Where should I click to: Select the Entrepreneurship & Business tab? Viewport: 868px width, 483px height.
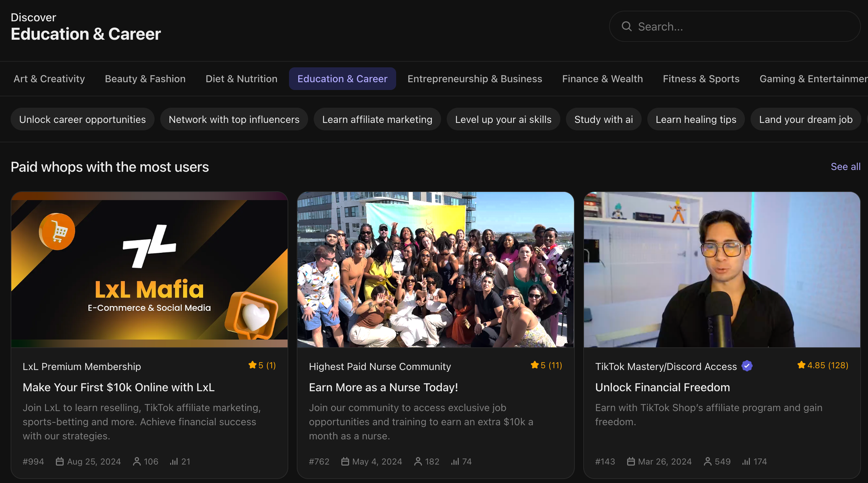[x=475, y=79]
